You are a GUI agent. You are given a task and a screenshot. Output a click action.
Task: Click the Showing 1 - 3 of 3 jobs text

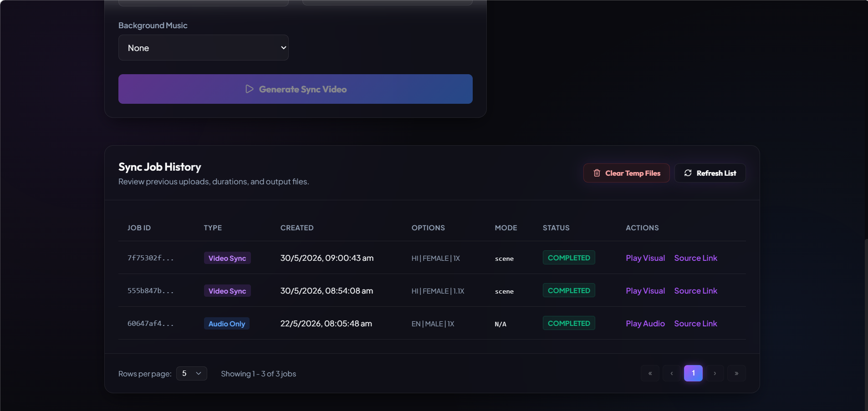tap(259, 374)
